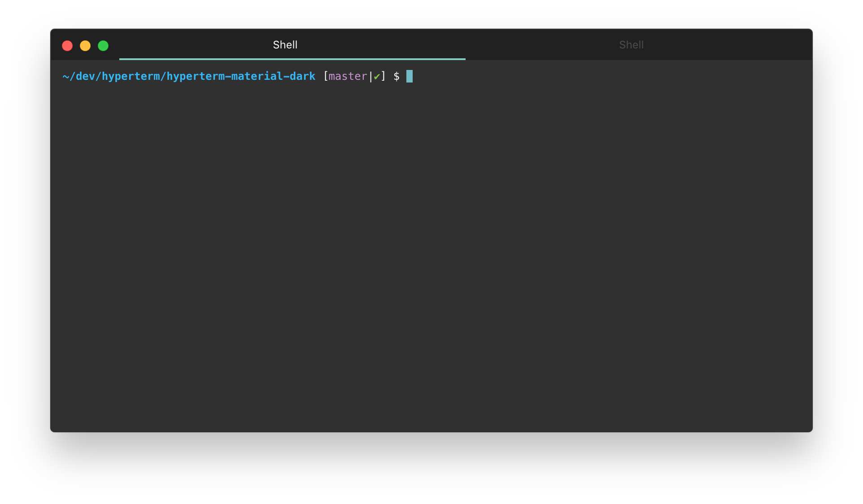Maximize the window using the green button
Screen dimensions: 863x504
click(103, 46)
